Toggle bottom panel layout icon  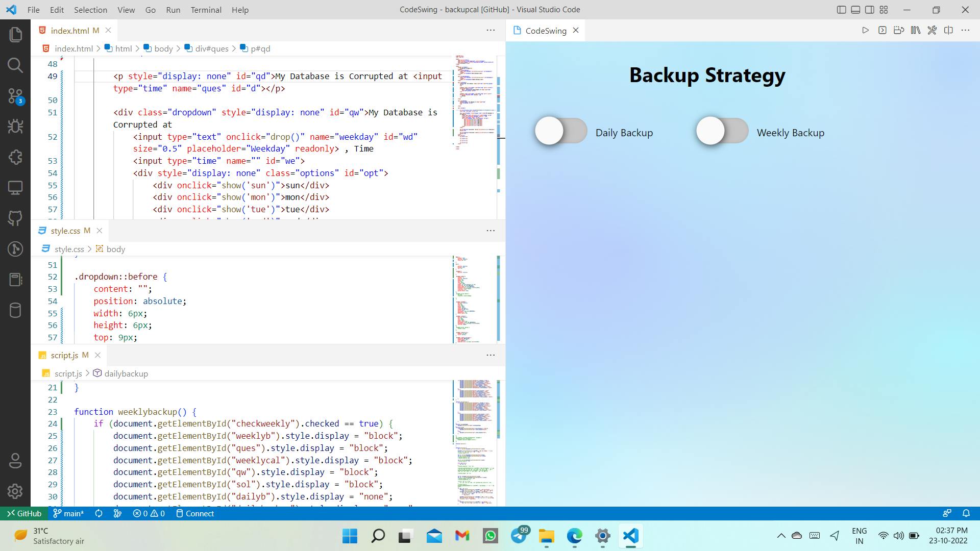(856, 10)
